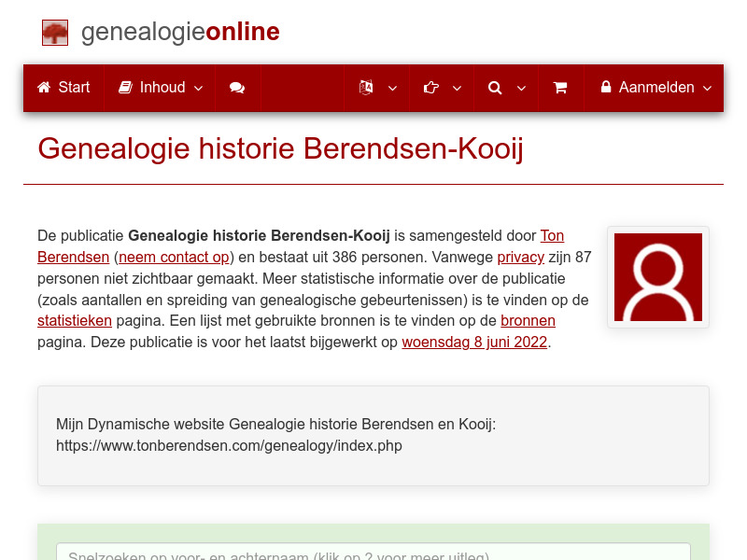Click the pointing hand icon
This screenshot has width=747, height=560.
click(x=430, y=87)
